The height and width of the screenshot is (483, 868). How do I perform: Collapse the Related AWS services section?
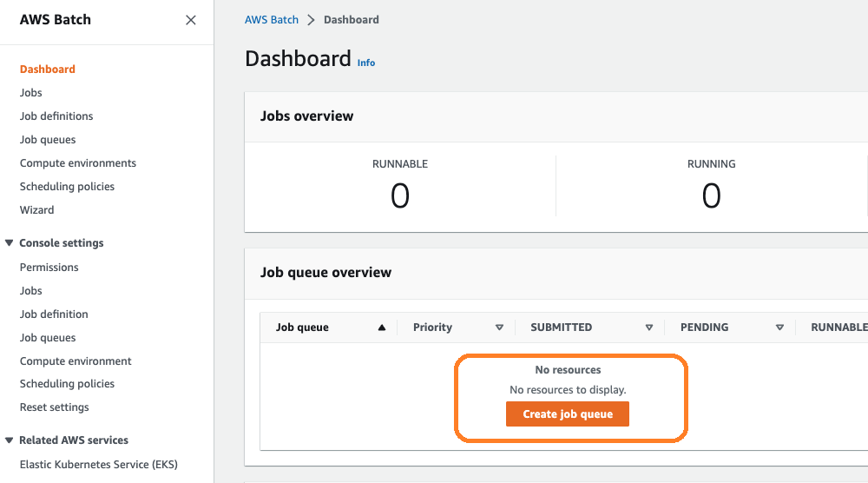[x=9, y=440]
